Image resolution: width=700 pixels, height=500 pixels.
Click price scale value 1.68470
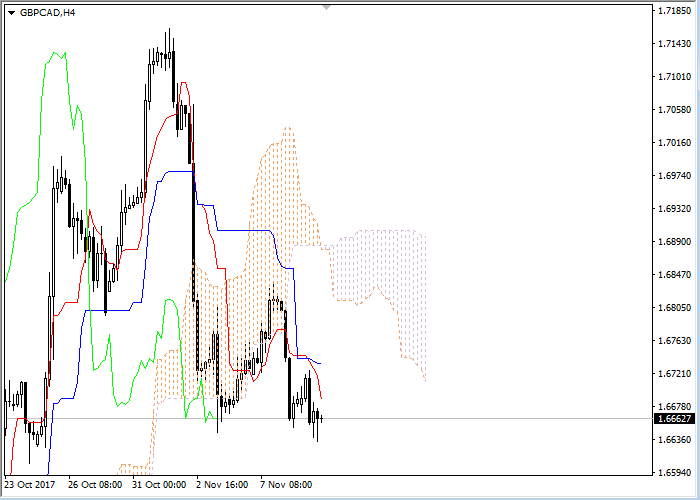[x=675, y=275]
